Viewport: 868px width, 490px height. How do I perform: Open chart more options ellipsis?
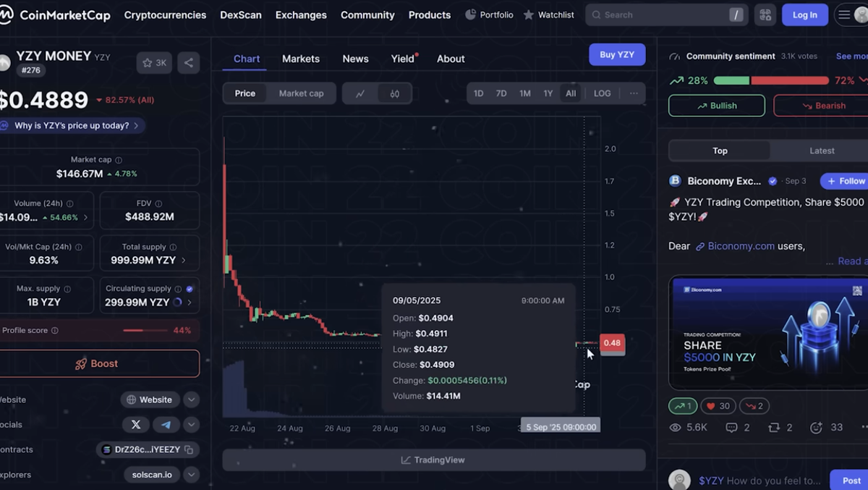pyautogui.click(x=634, y=93)
